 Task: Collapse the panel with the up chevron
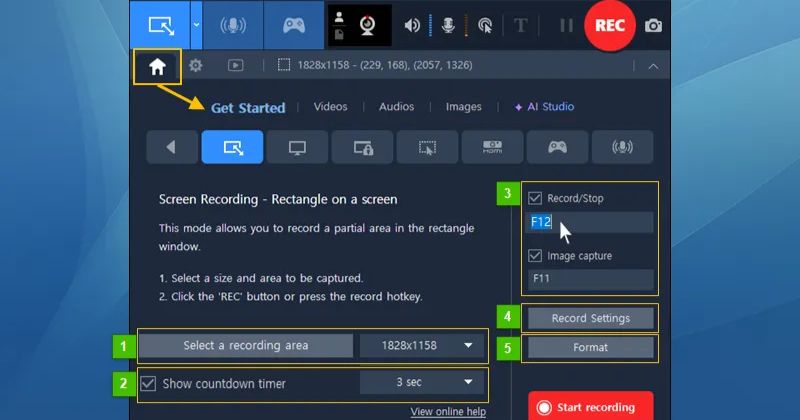click(x=653, y=66)
